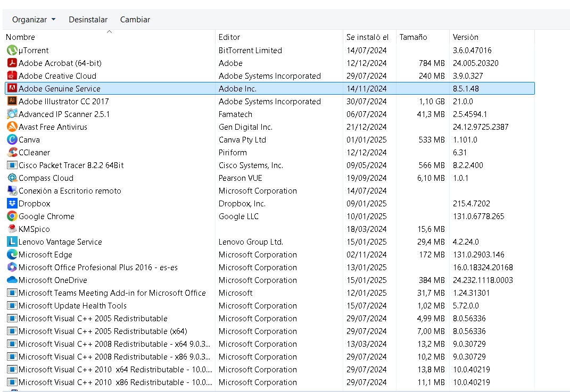Select the Cisco Packet Tracer 8.2.2 64Bit row
The image size is (570, 392).
tap(270, 165)
